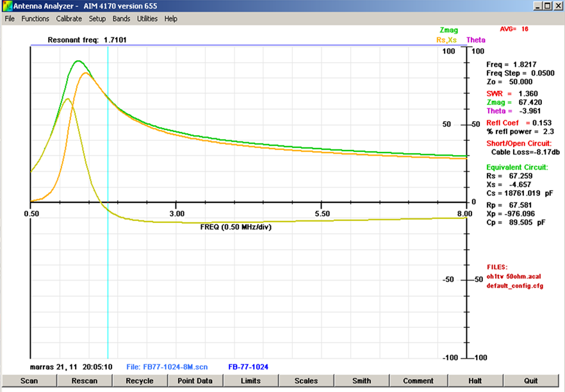The image size is (565, 392).
Task: Open the Scales settings button
Action: (306, 380)
